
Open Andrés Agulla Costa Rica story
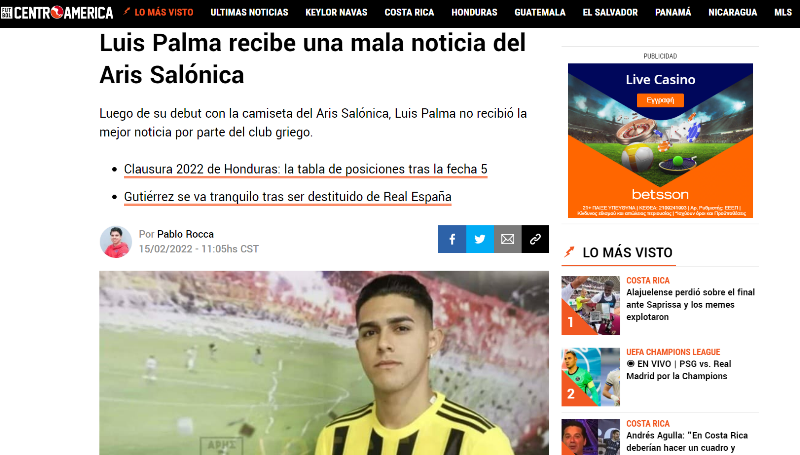[x=687, y=442]
